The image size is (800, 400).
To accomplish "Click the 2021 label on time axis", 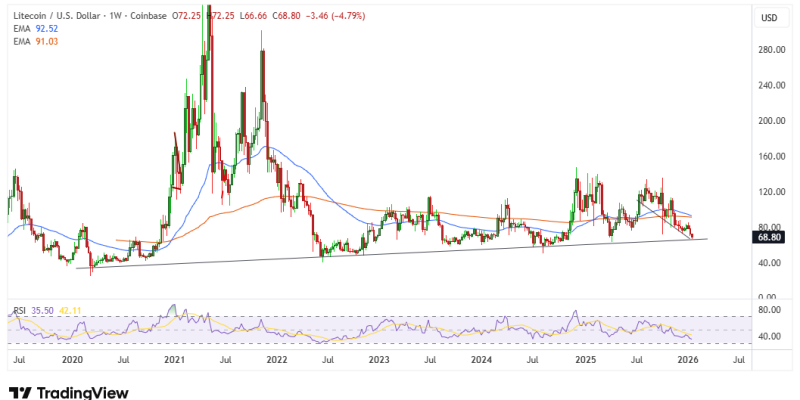I will [174, 357].
